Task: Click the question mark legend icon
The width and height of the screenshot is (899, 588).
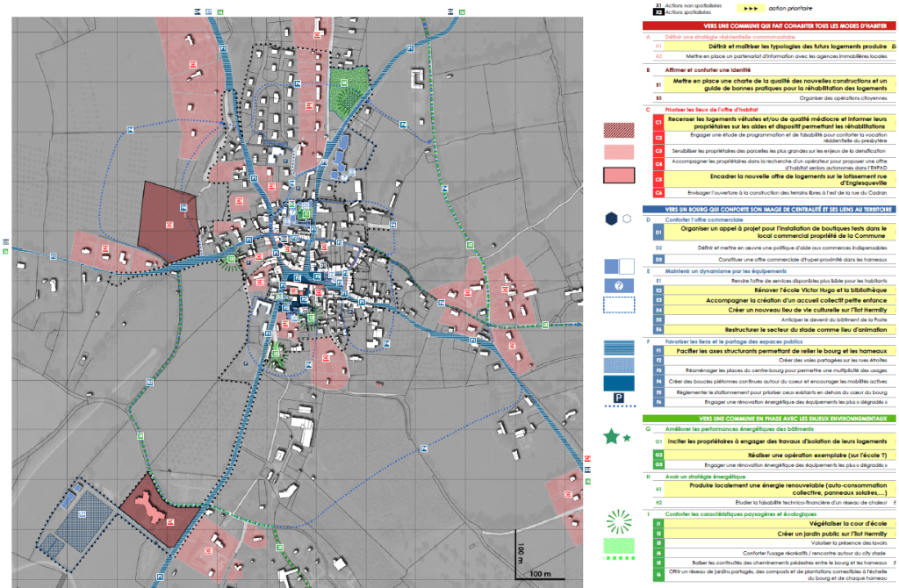Action: [619, 286]
